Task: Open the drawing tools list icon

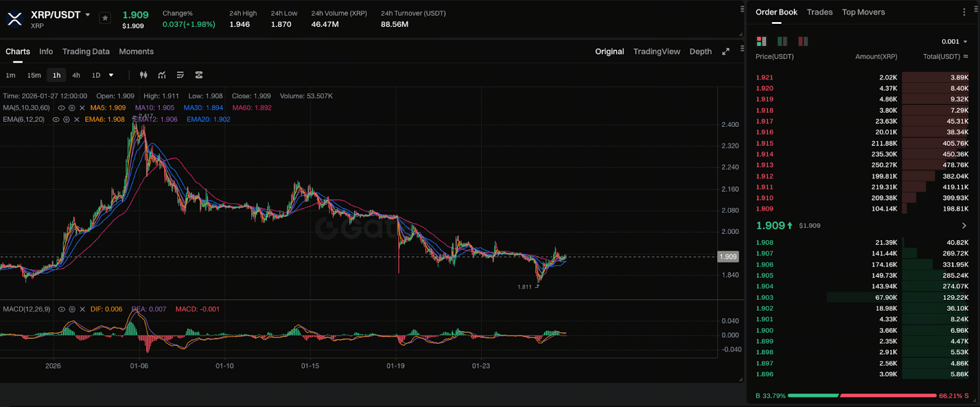Action: (180, 75)
